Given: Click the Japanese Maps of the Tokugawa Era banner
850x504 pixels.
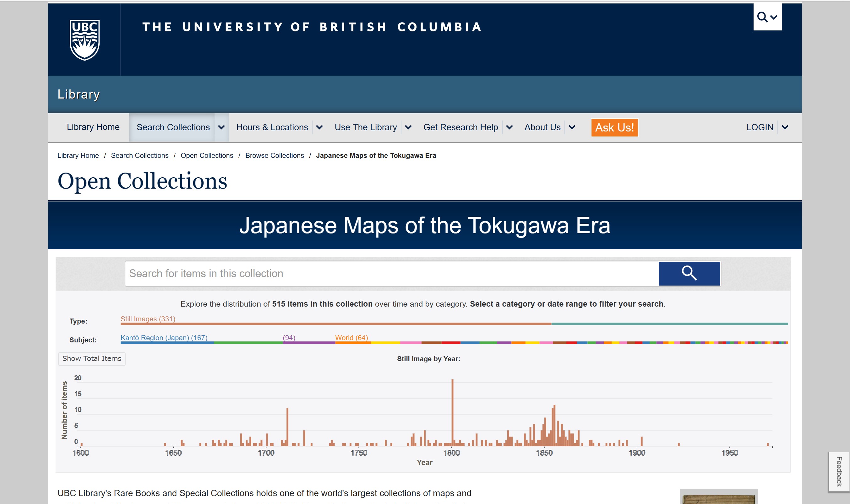Looking at the screenshot, I should pos(424,225).
